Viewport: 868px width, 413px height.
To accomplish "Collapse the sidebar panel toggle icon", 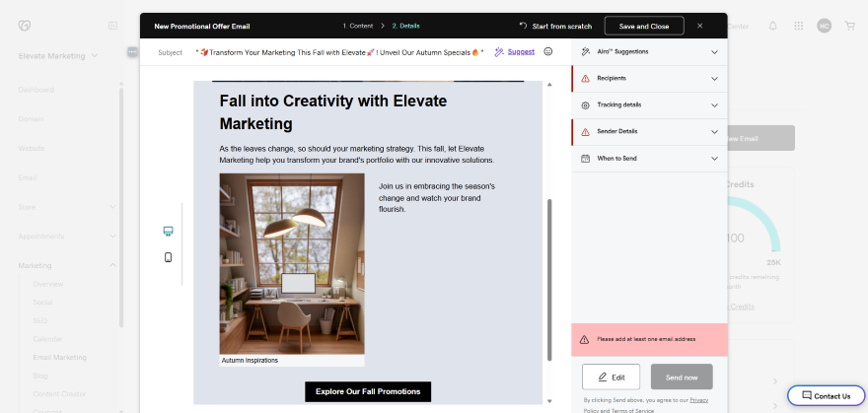I will click(x=112, y=26).
